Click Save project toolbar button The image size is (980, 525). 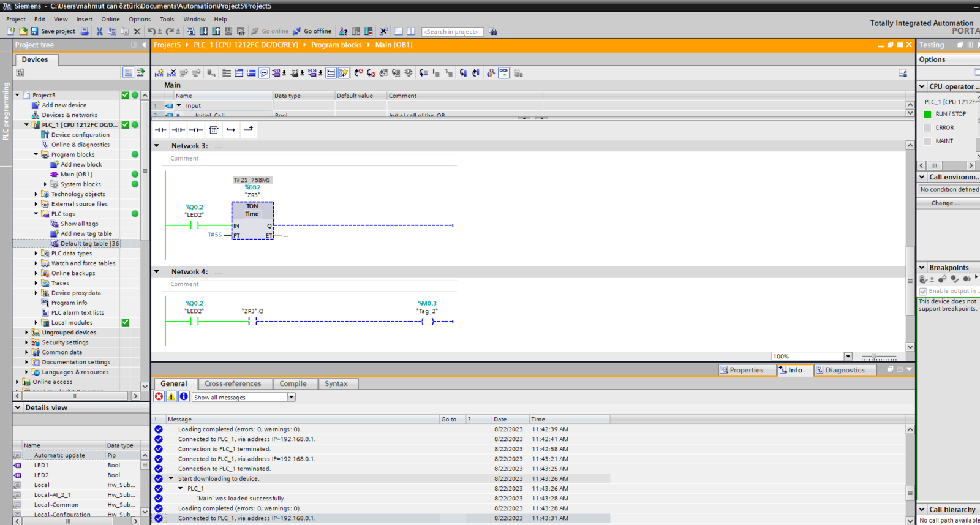click(x=53, y=31)
